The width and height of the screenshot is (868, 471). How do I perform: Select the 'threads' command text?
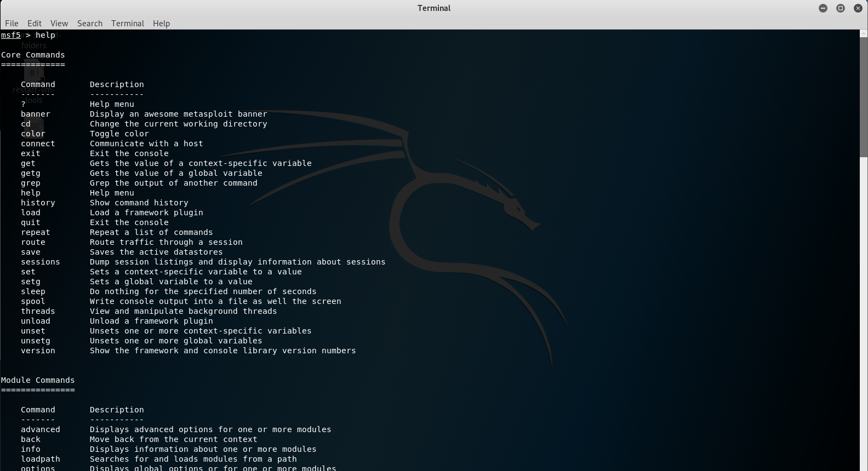click(x=38, y=311)
